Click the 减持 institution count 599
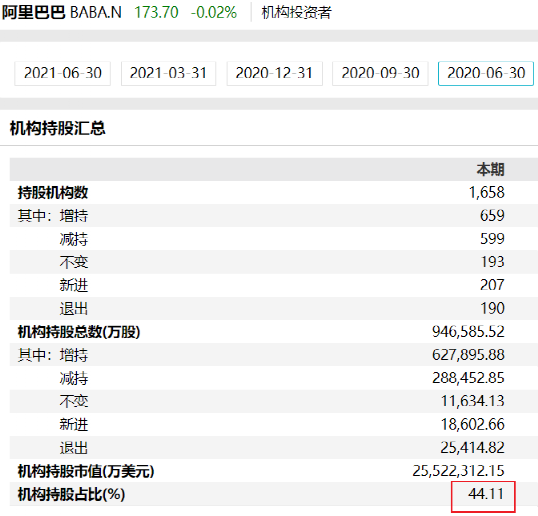Image resolution: width=538 pixels, height=516 pixels. pos(492,239)
